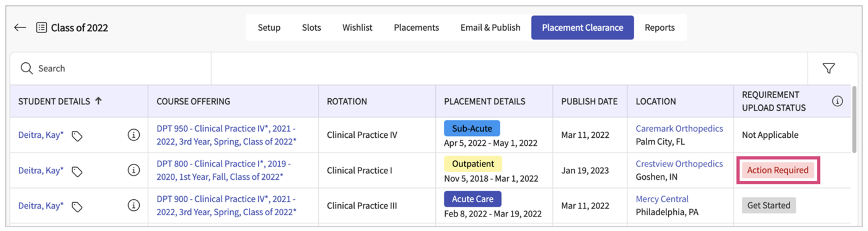Open student info icon in DPT 800 row
Viewport: 868px width, 231px height.
(133, 170)
